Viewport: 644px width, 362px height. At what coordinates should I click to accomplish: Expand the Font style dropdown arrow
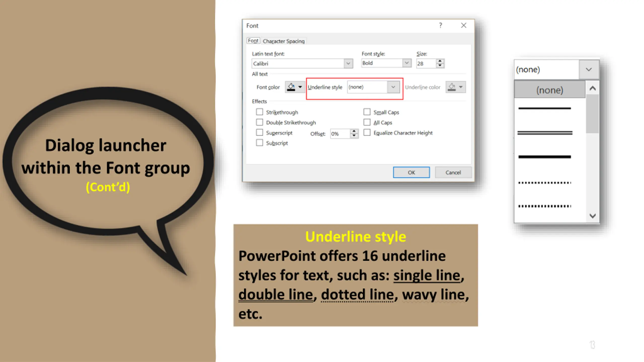[x=407, y=63]
